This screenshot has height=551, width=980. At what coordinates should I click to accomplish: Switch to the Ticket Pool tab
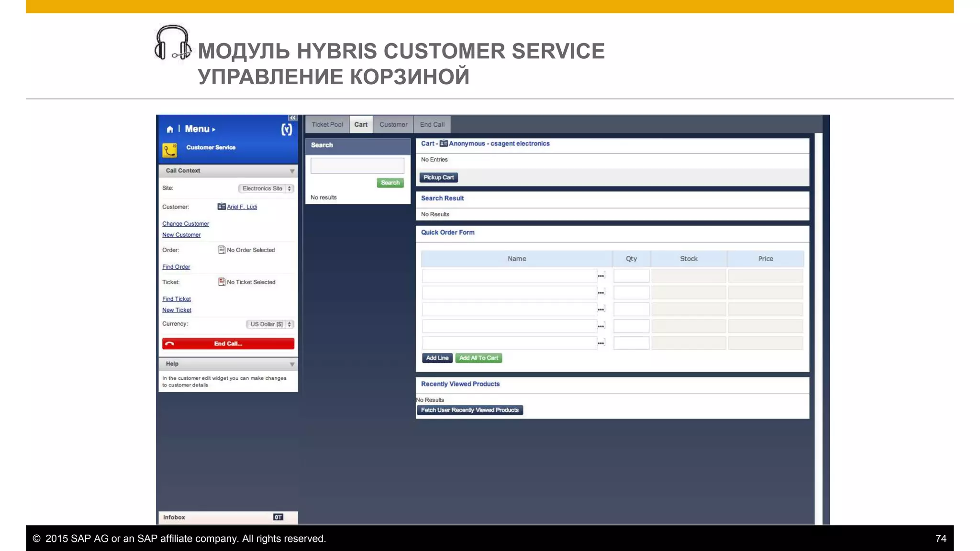pyautogui.click(x=327, y=124)
